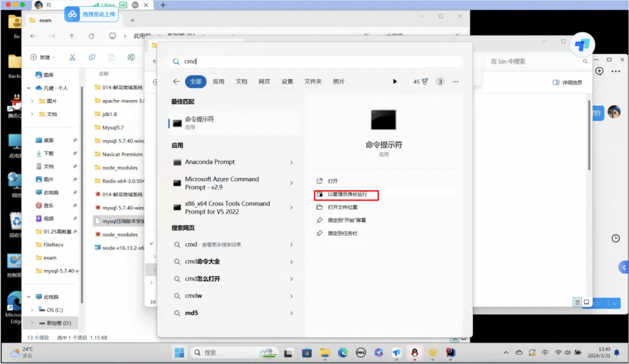The height and width of the screenshot is (364, 629).
Task: Click the search box containing cmd
Action: (x=314, y=61)
